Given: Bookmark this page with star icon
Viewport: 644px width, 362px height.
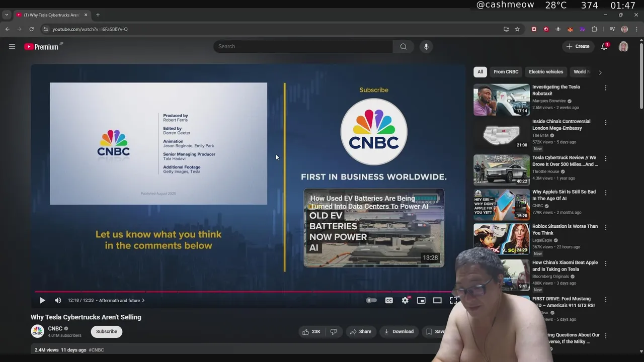Looking at the screenshot, I should [x=517, y=29].
